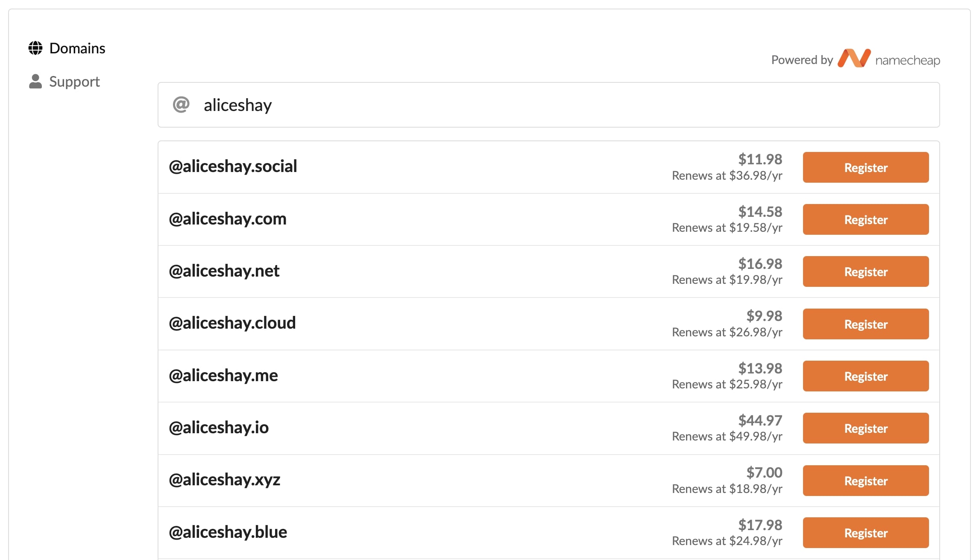Register the aliceshay.xyz domain

click(x=865, y=480)
